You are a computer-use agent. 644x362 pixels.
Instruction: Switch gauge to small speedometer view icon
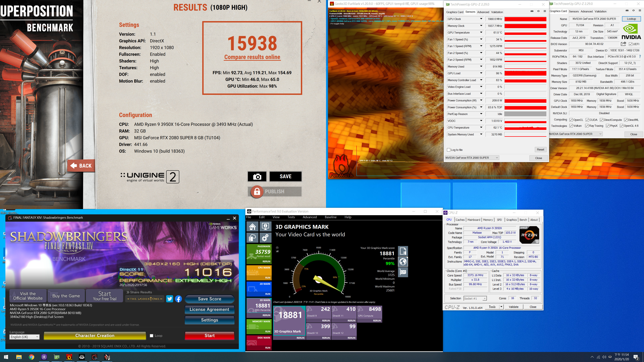click(277, 248)
